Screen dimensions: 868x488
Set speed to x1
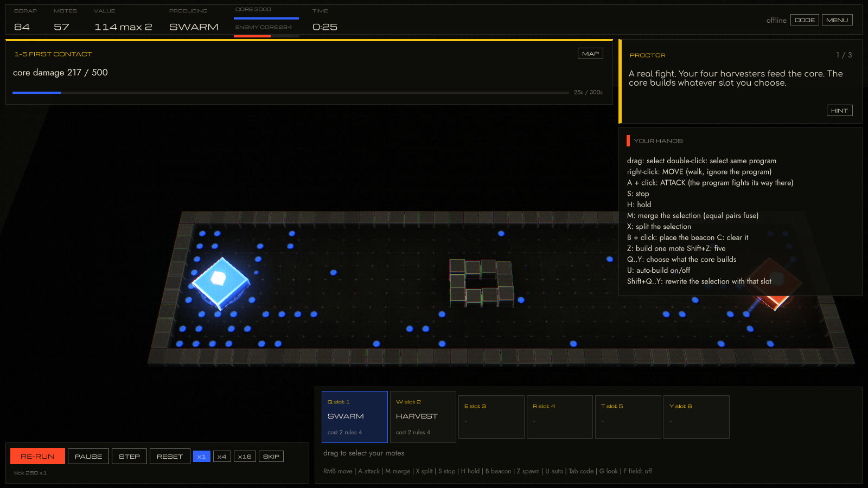point(201,457)
